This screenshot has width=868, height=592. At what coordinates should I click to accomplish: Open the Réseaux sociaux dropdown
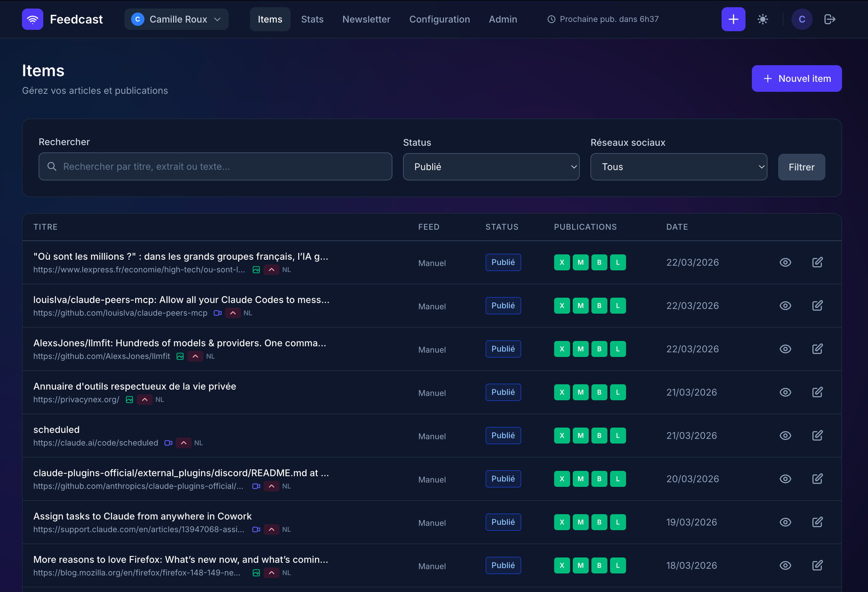point(678,167)
